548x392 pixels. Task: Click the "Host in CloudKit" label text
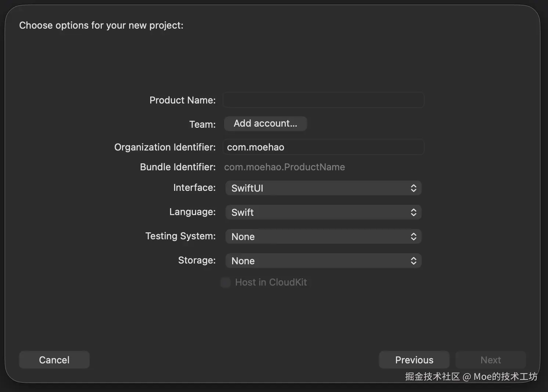(x=271, y=282)
